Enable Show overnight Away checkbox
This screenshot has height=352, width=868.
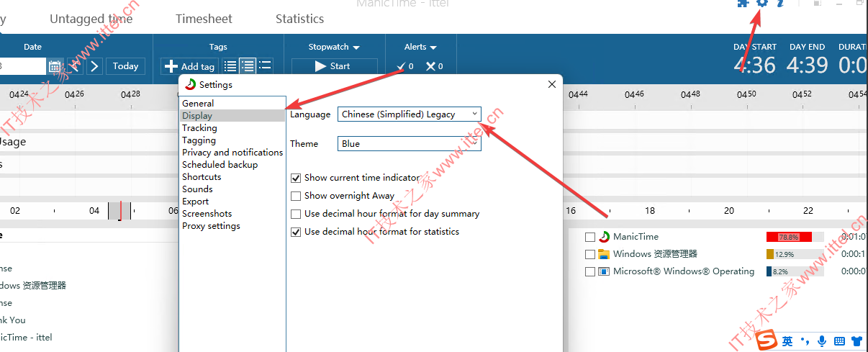(296, 196)
